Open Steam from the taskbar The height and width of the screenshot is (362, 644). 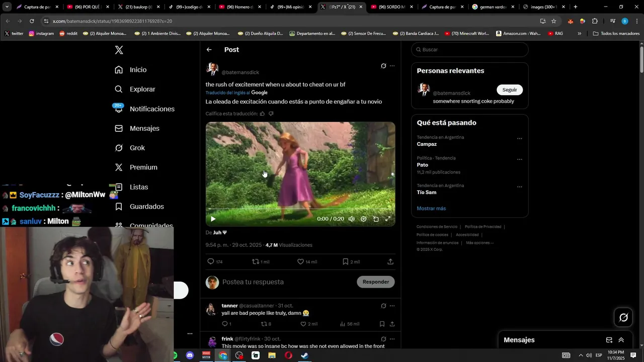[305, 355]
